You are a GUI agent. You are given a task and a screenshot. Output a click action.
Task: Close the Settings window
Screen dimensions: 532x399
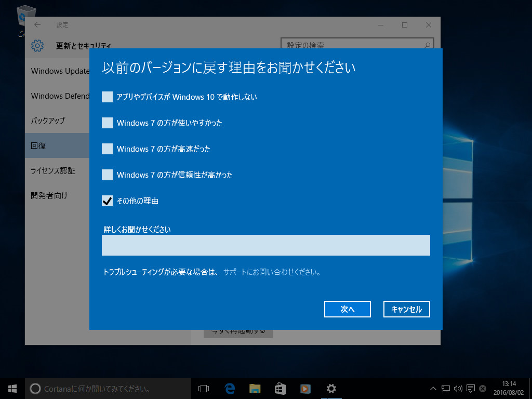click(x=429, y=25)
